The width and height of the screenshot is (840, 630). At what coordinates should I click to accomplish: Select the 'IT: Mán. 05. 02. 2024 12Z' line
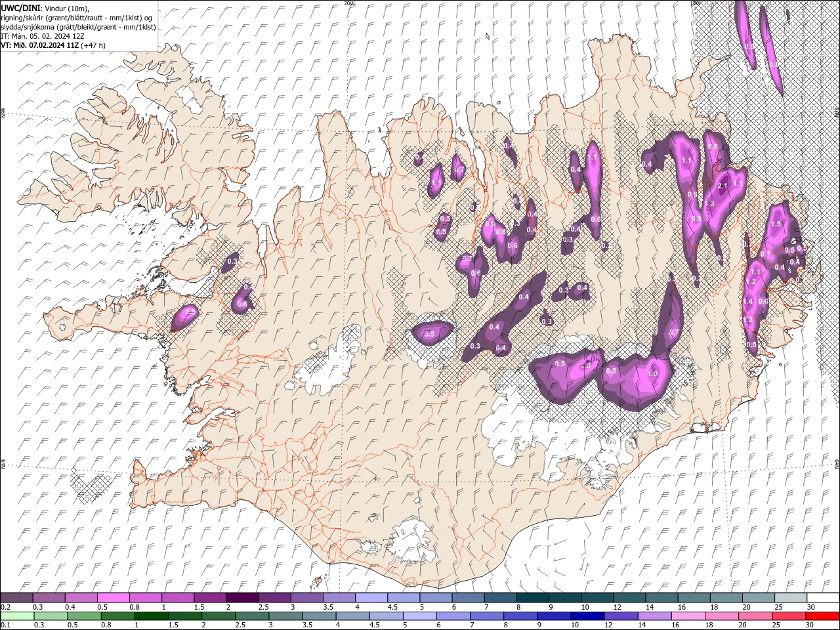tap(41, 36)
